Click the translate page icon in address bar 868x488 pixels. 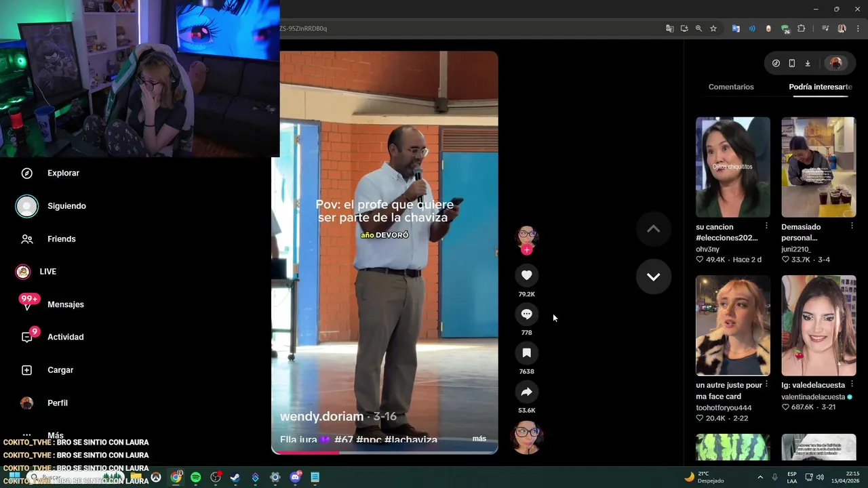670,28
